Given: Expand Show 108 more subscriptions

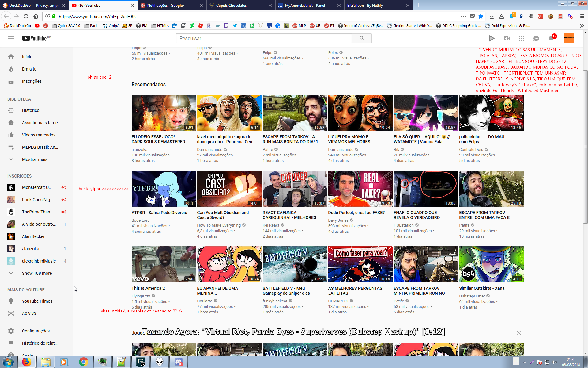Looking at the screenshot, I should coord(37,273).
